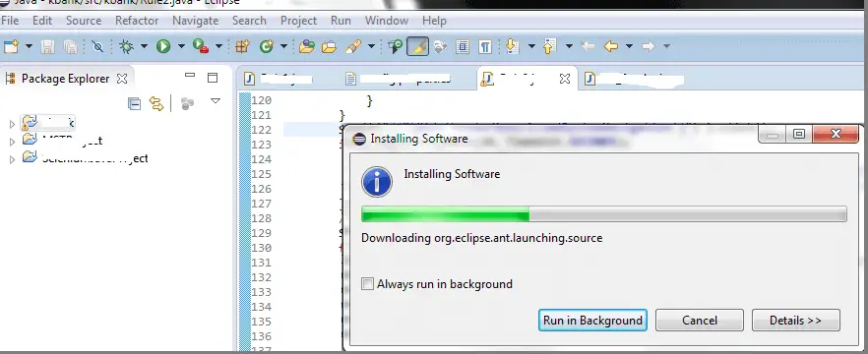The image size is (868, 354).
Task: Close the Package Explorer view
Action: (x=122, y=79)
